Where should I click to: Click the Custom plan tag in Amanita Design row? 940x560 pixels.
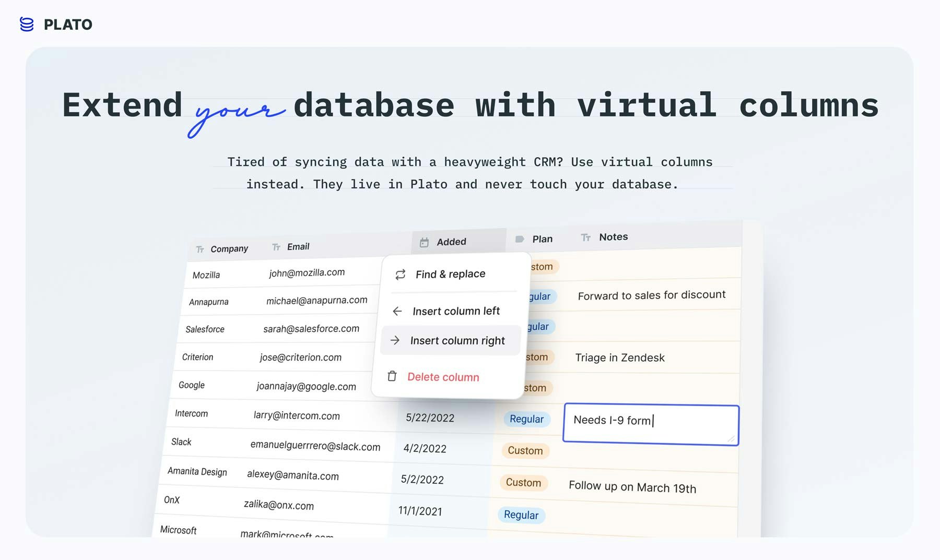[x=523, y=483]
